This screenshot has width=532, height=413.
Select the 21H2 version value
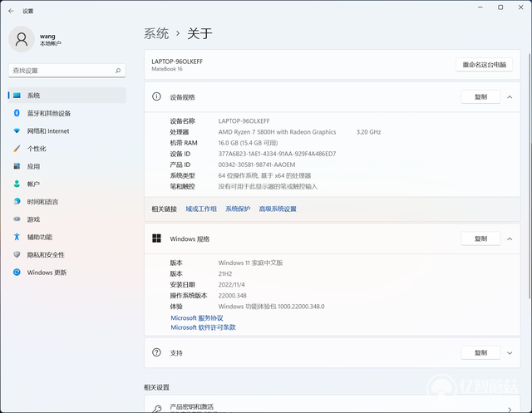point(225,273)
